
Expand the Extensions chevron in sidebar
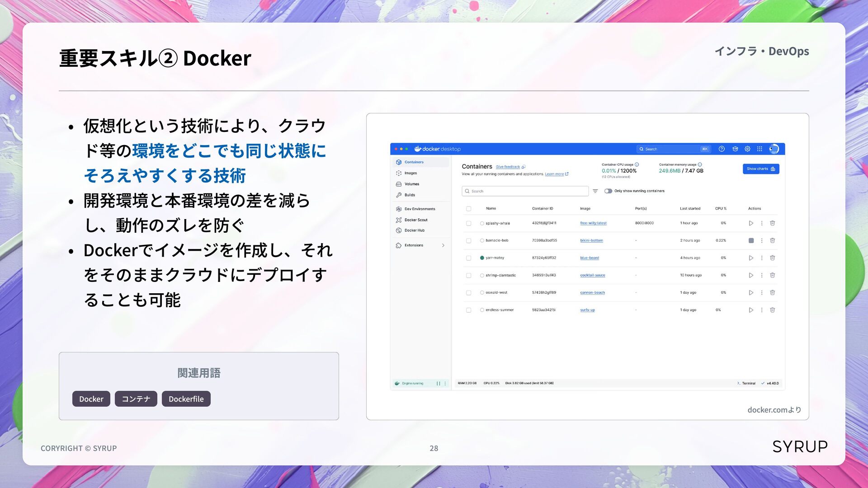(443, 245)
